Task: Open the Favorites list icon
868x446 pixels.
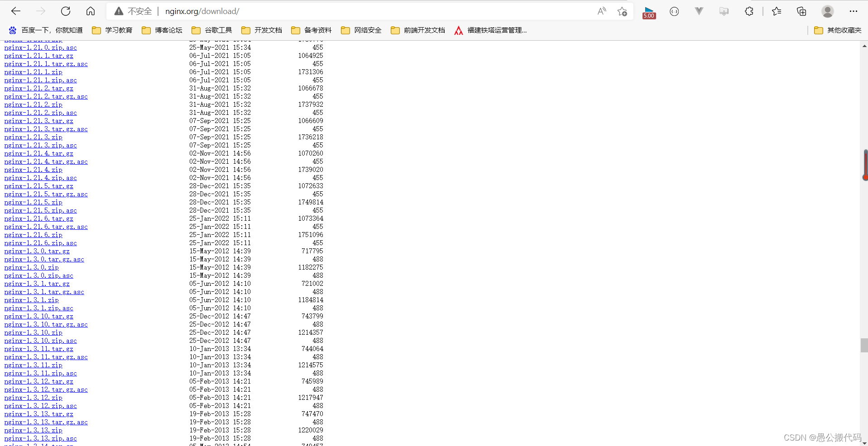Action: tap(777, 11)
